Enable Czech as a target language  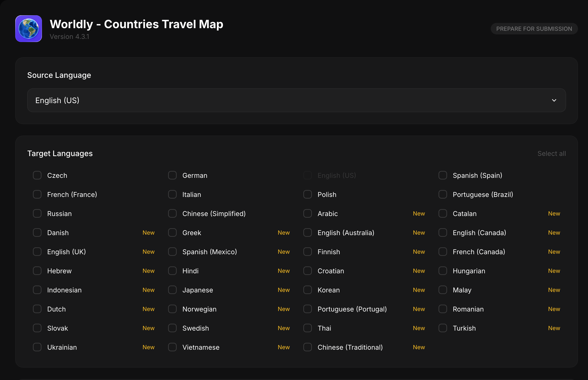coord(37,175)
